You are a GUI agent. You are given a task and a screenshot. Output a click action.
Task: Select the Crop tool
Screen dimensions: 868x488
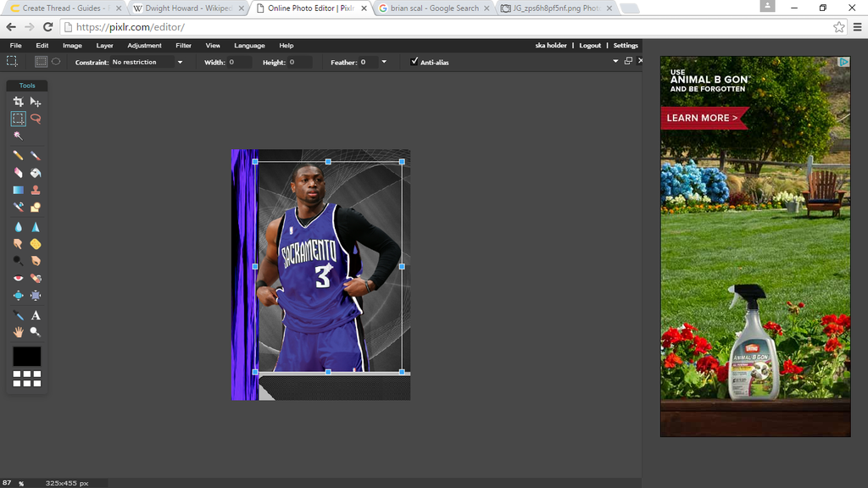point(19,102)
